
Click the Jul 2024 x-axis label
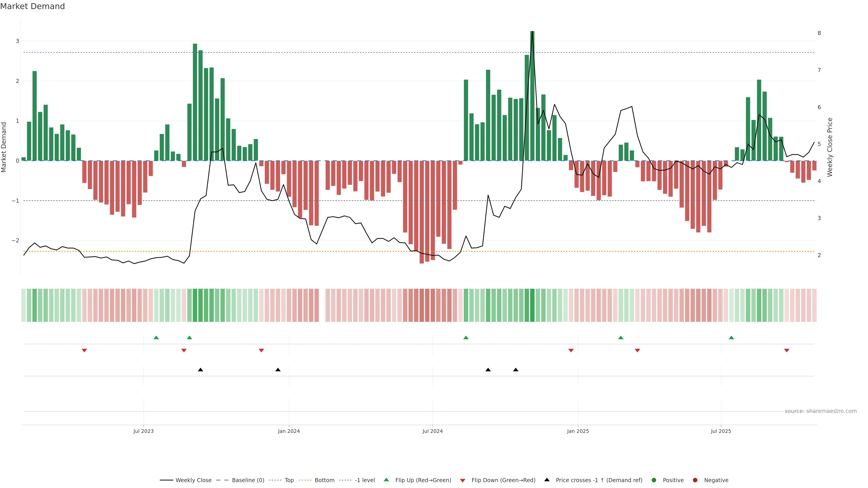(x=433, y=431)
